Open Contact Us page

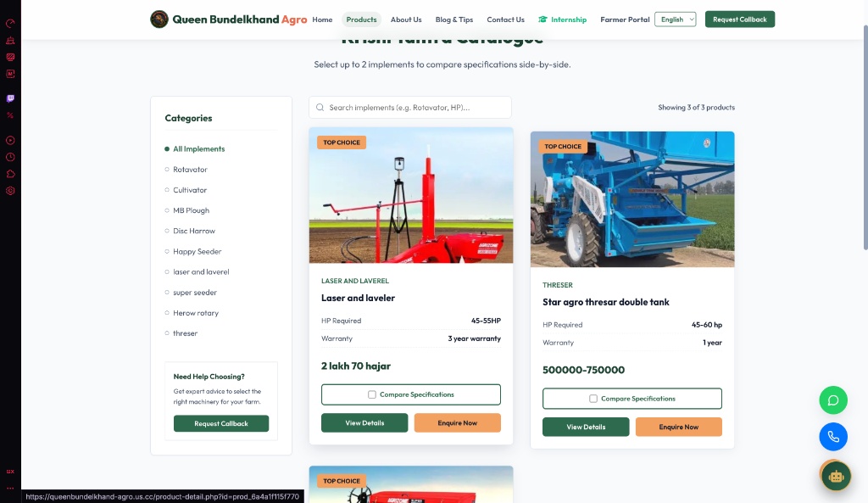coord(505,20)
